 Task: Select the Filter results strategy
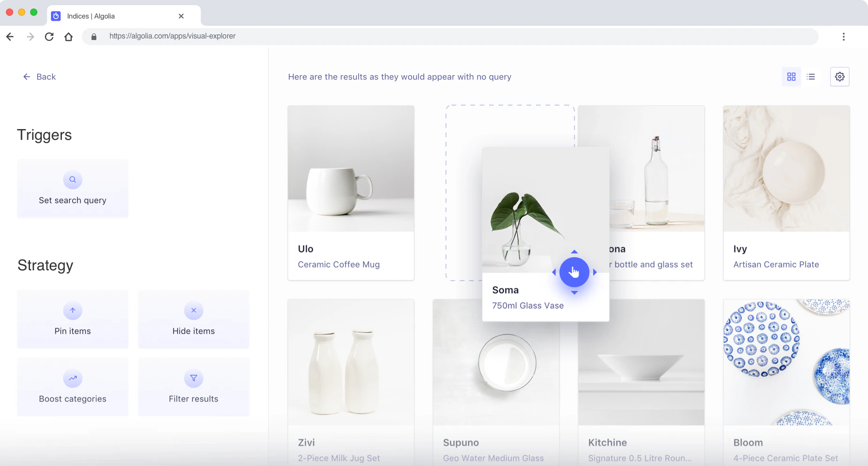click(194, 387)
